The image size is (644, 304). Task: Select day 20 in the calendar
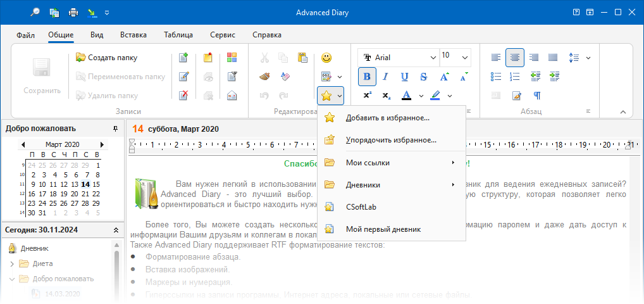pos(75,194)
